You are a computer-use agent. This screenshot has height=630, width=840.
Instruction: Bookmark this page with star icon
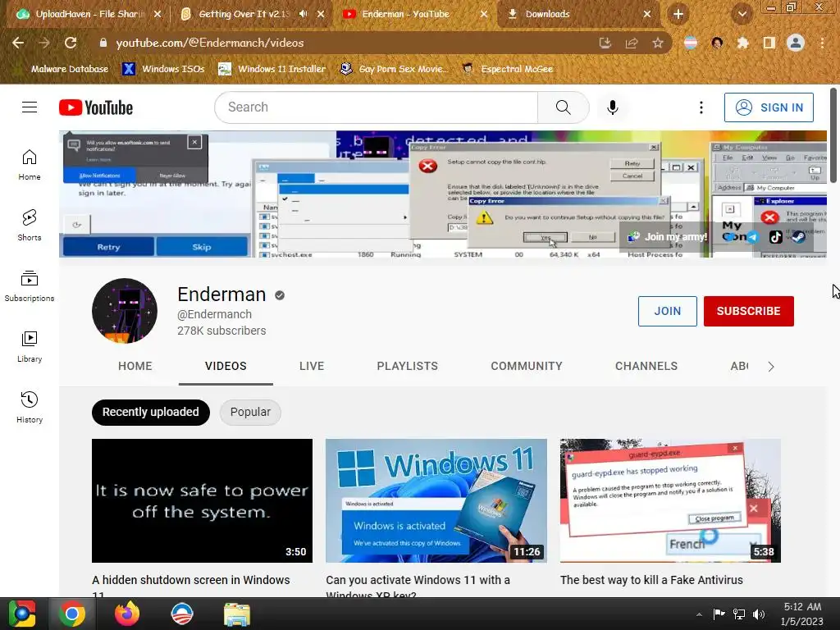pyautogui.click(x=657, y=43)
